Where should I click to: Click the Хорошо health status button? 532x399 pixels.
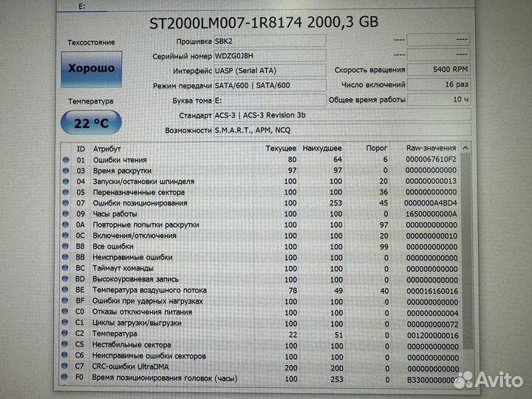[92, 69]
